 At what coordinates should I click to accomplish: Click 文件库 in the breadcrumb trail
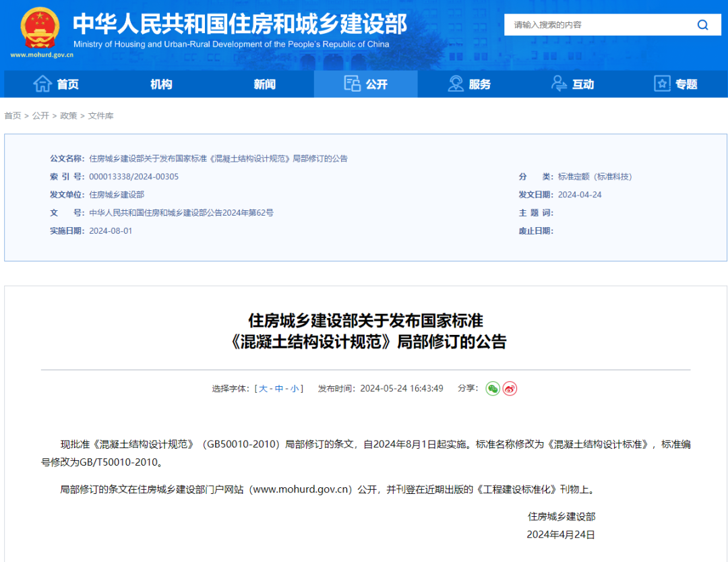coord(100,115)
